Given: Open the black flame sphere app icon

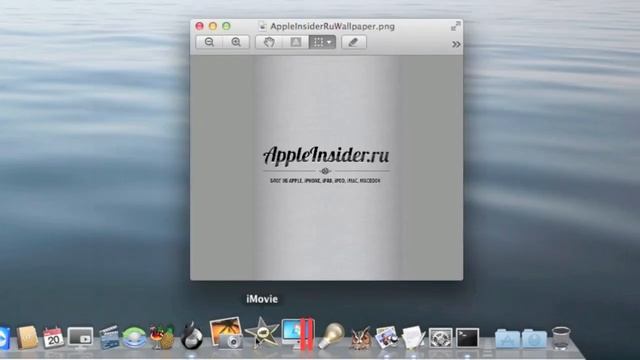Looking at the screenshot, I should [x=191, y=336].
